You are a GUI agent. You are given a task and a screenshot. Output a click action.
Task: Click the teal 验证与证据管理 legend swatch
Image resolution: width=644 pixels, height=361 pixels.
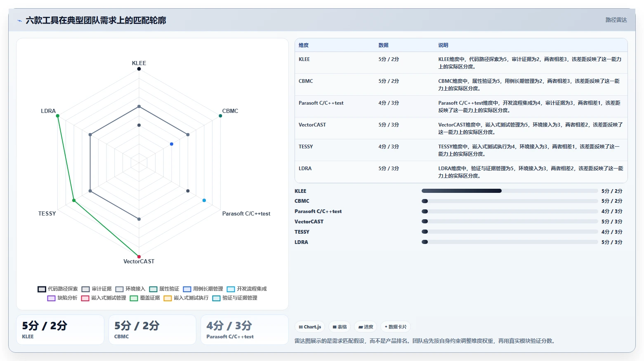coord(216,298)
